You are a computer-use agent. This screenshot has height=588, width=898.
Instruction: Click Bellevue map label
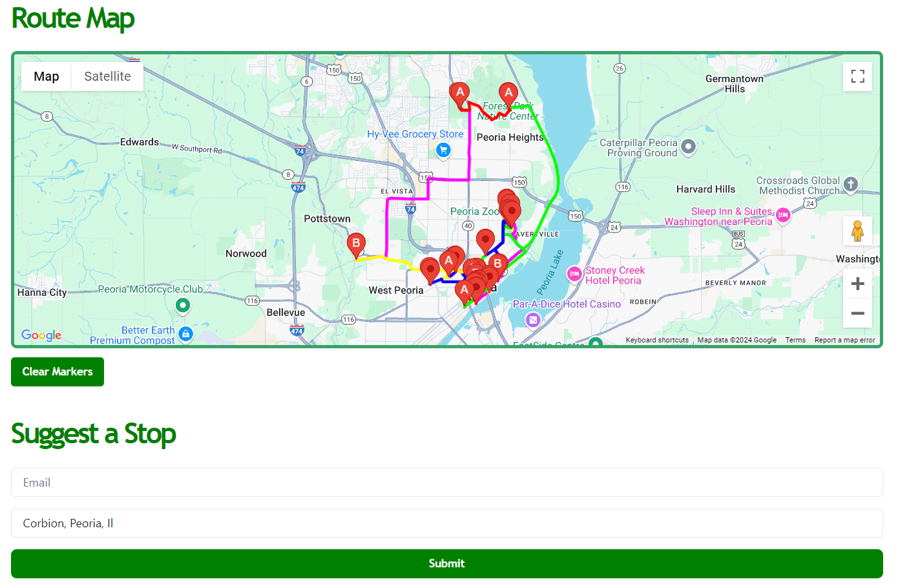pyautogui.click(x=286, y=312)
